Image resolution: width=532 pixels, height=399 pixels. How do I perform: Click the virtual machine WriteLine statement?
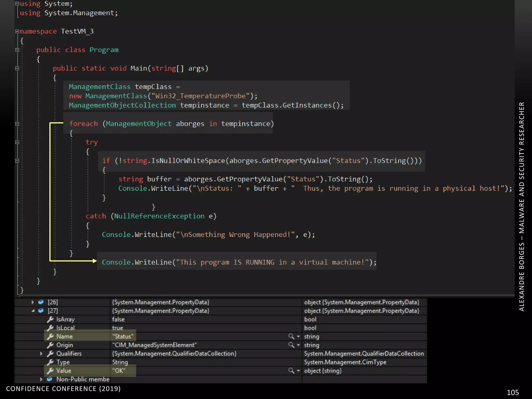click(x=239, y=262)
